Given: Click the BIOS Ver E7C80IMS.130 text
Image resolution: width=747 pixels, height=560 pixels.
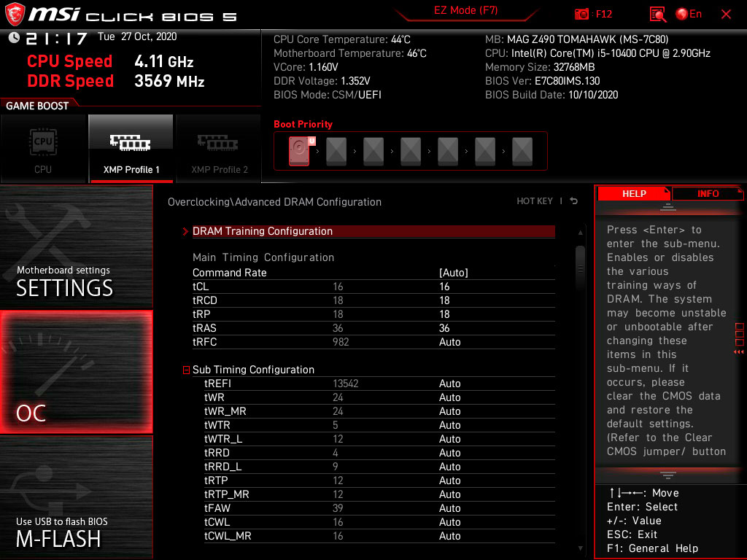Looking at the screenshot, I should click(x=542, y=81).
